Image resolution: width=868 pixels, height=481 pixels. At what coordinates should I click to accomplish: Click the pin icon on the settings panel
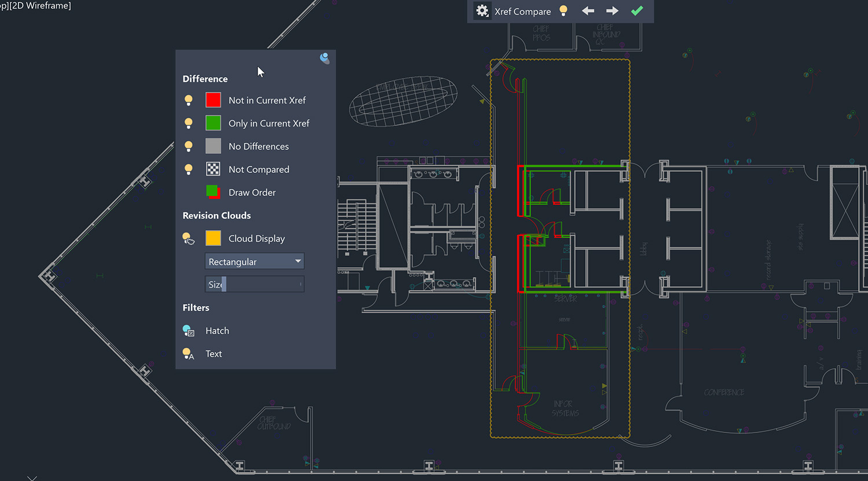(x=325, y=58)
